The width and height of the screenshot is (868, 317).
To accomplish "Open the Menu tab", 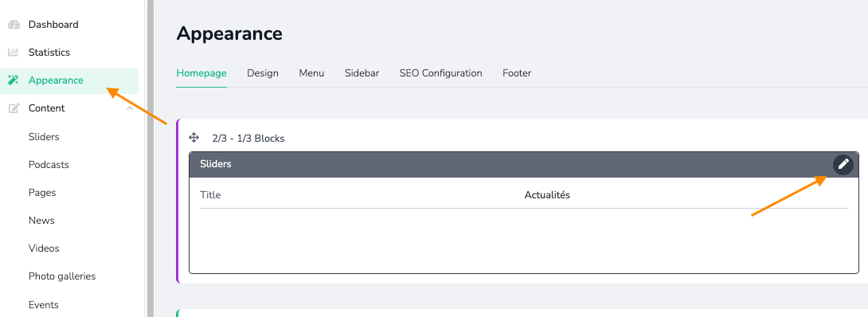I will [x=311, y=73].
